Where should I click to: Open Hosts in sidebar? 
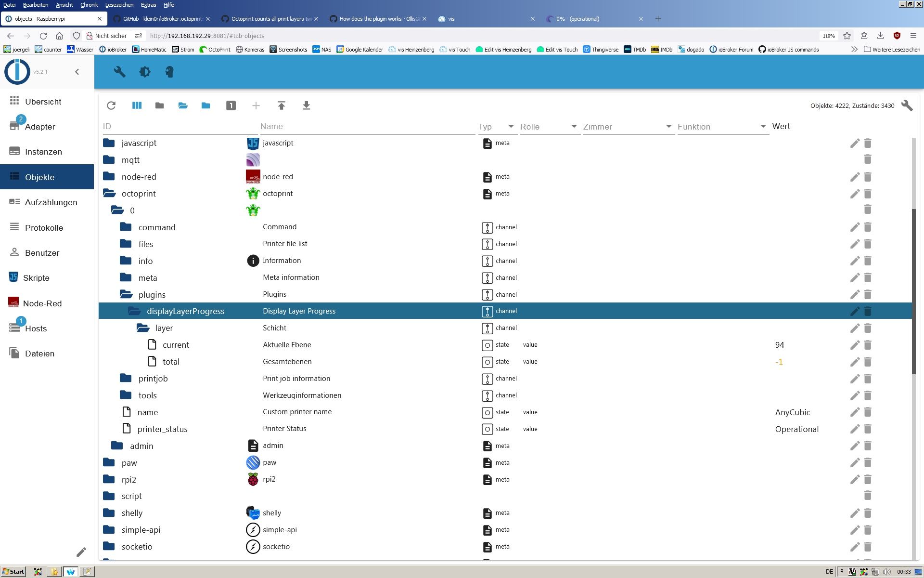[47, 328]
